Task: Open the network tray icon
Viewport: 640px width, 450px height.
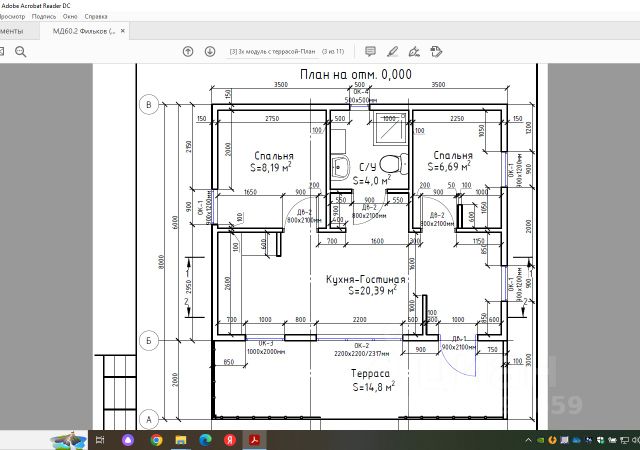Action: 624,440
